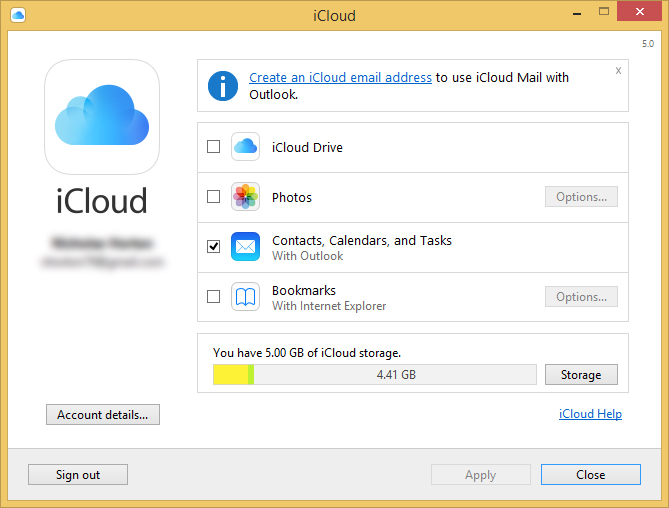Click the With Internet Explorer subtitle
669x508 pixels.
point(329,306)
